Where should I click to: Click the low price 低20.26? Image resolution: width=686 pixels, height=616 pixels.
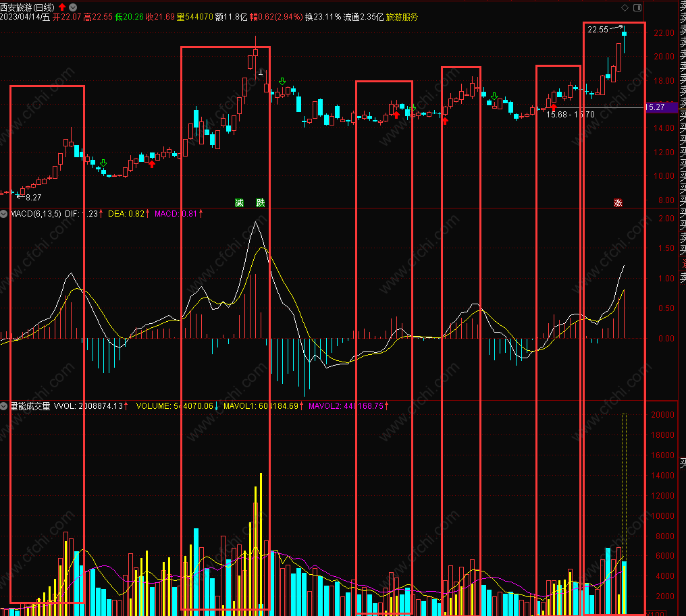[130, 17]
